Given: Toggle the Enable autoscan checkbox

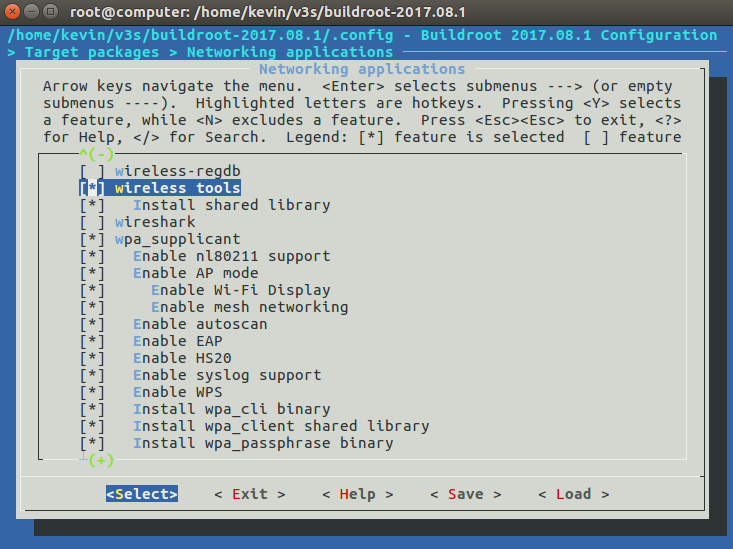Looking at the screenshot, I should (92, 324).
